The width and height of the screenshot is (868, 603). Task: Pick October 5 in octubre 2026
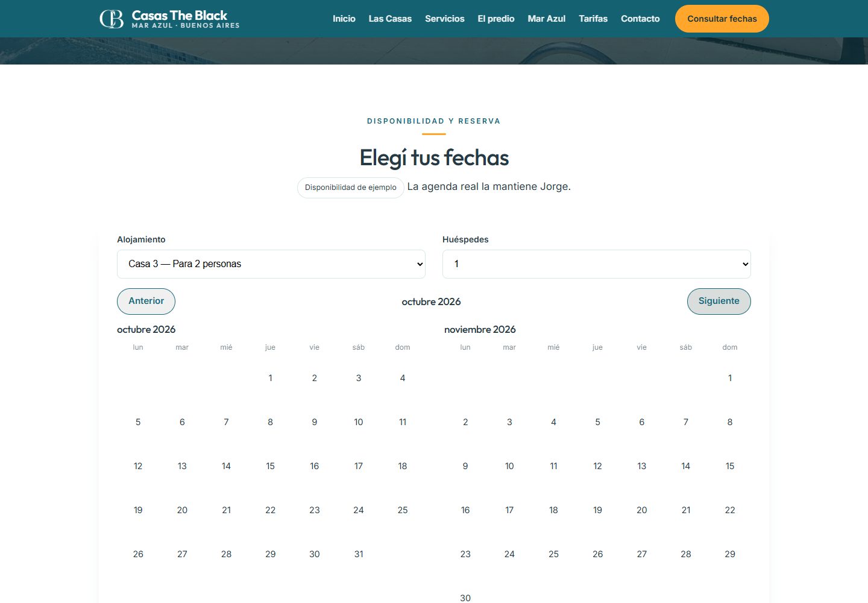[x=138, y=422]
